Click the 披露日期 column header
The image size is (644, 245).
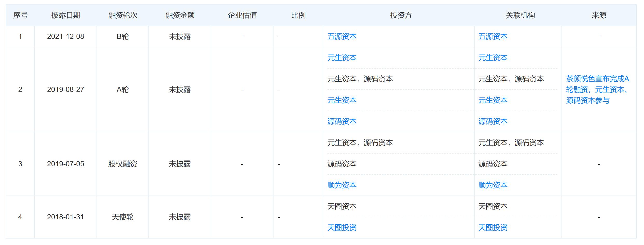pos(66,15)
